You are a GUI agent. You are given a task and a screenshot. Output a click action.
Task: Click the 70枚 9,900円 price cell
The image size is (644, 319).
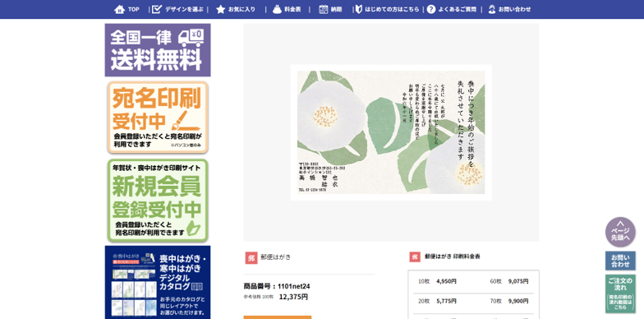(x=509, y=301)
